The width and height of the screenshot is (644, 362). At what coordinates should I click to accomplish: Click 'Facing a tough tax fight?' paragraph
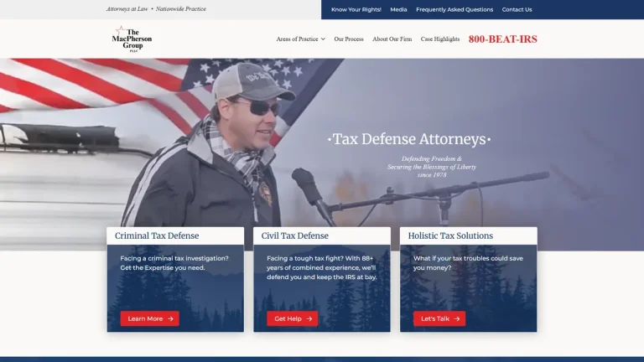322,267
